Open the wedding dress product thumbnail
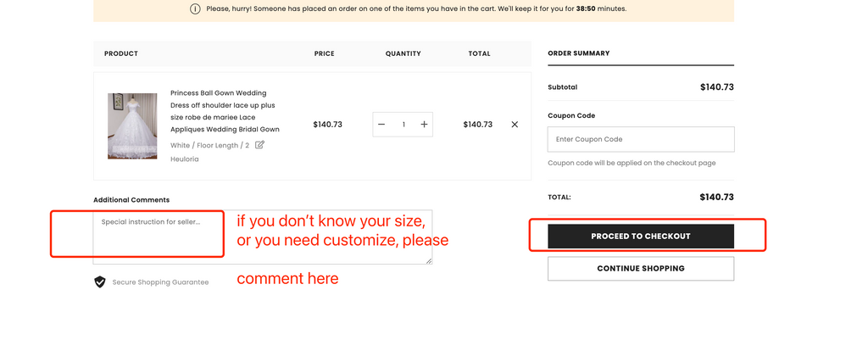This screenshot has height=340, width=868. click(x=132, y=125)
